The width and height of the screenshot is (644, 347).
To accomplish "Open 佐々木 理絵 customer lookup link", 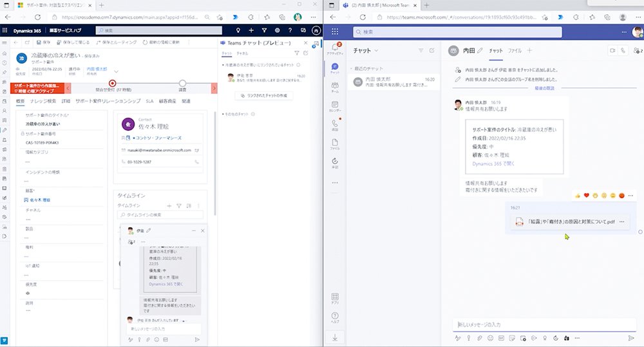I will tap(40, 200).
